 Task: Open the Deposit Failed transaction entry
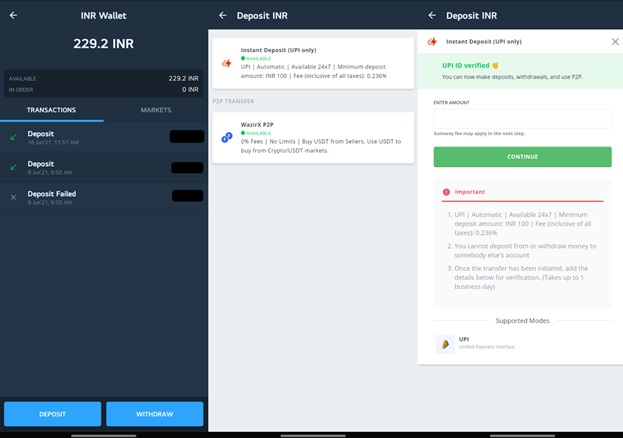coord(104,198)
